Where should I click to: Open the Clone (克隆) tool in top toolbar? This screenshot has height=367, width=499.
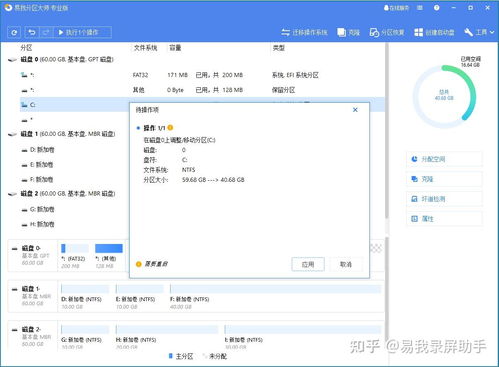point(348,32)
